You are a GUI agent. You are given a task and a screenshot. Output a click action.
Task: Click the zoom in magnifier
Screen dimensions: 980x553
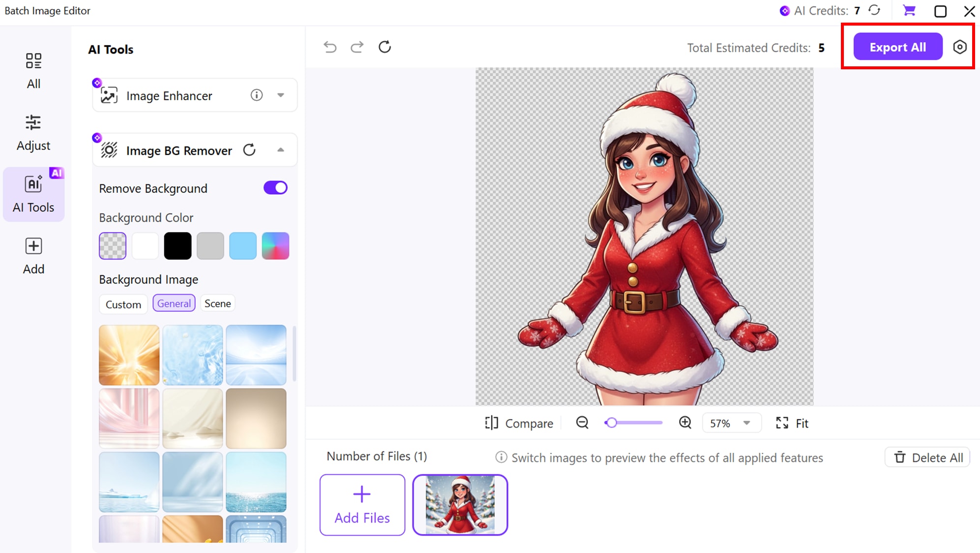click(x=685, y=423)
